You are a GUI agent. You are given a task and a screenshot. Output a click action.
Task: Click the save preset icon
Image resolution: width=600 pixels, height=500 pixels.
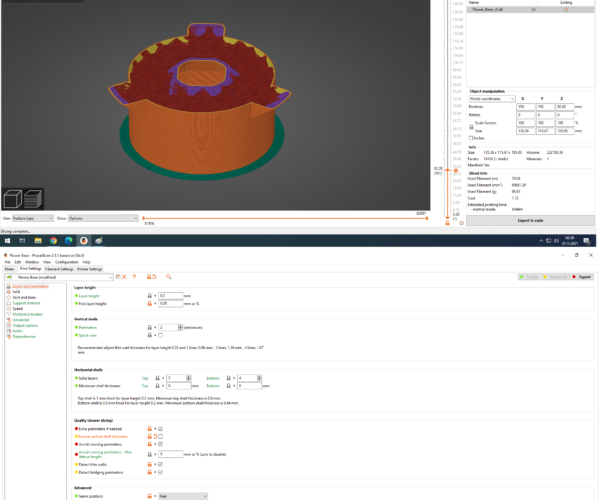(x=118, y=277)
